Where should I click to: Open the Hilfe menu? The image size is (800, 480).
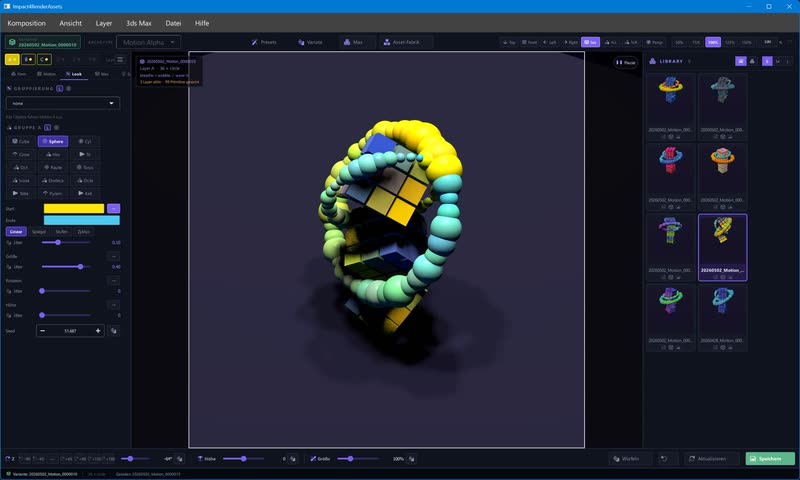click(202, 23)
